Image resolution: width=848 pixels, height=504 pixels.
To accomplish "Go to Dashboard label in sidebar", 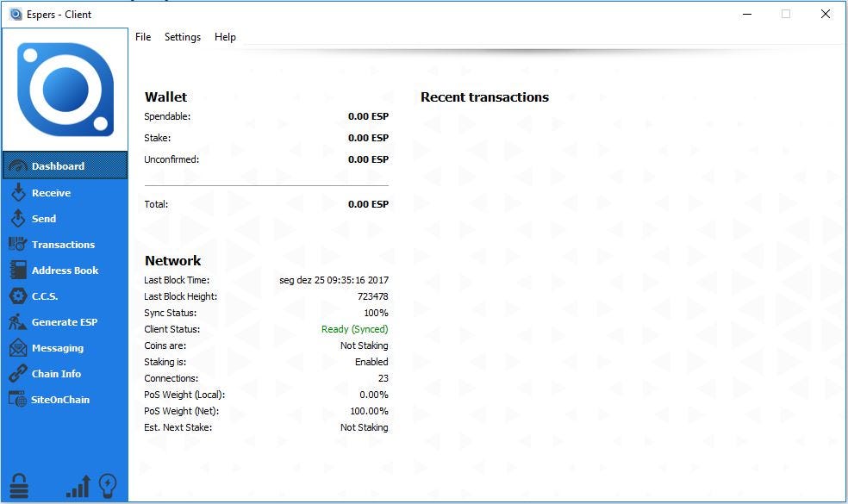I will (58, 166).
